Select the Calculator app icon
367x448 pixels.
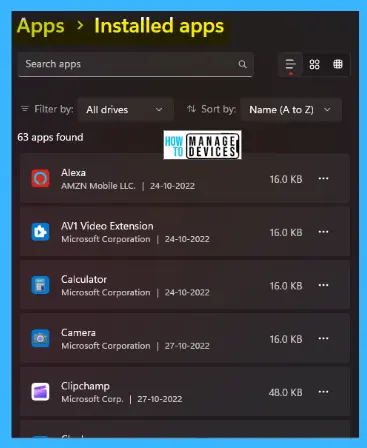[40, 285]
